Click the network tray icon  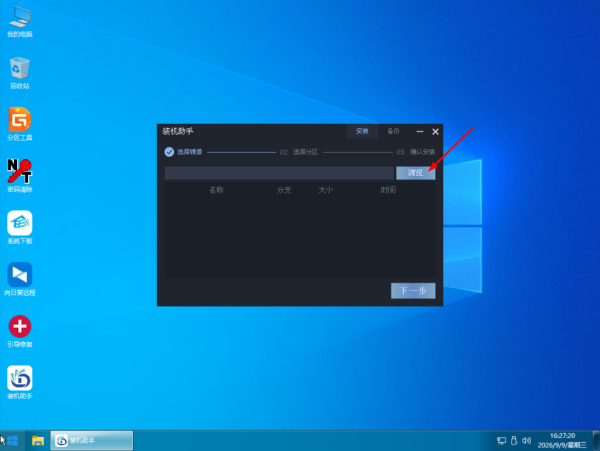[x=501, y=441]
